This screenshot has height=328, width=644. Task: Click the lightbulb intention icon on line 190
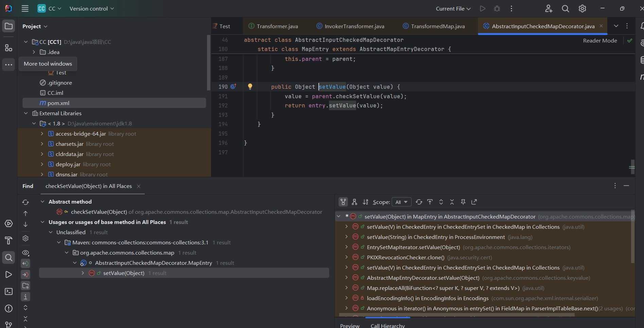(250, 87)
